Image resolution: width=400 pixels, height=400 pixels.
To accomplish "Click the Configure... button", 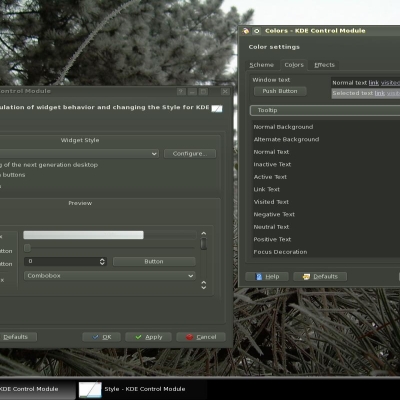I will [190, 154].
